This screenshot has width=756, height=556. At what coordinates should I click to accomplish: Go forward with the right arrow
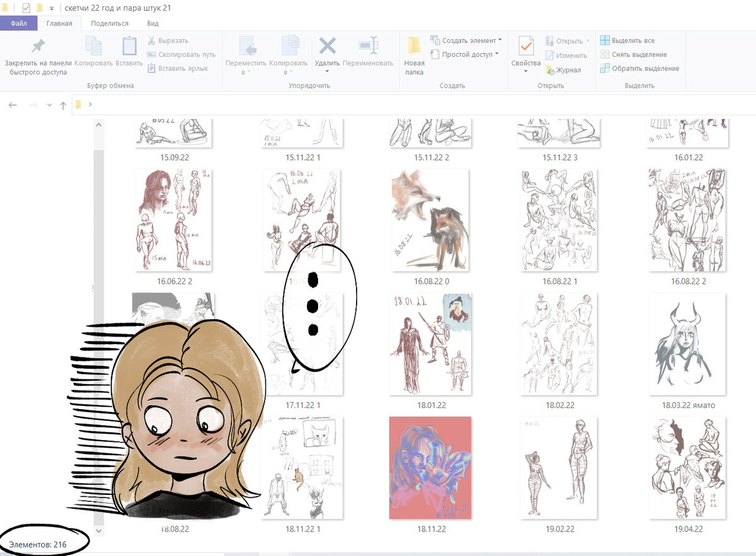(x=33, y=105)
